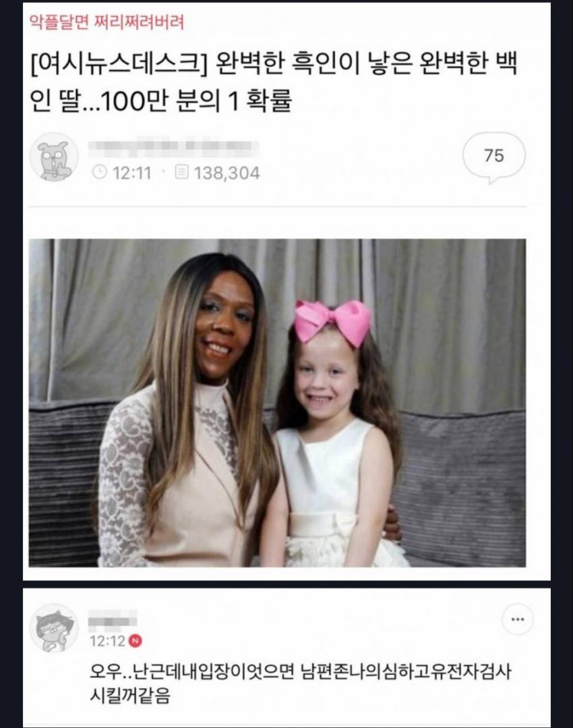
Task: Open the comment's three-dot options menu
Action: [x=518, y=619]
